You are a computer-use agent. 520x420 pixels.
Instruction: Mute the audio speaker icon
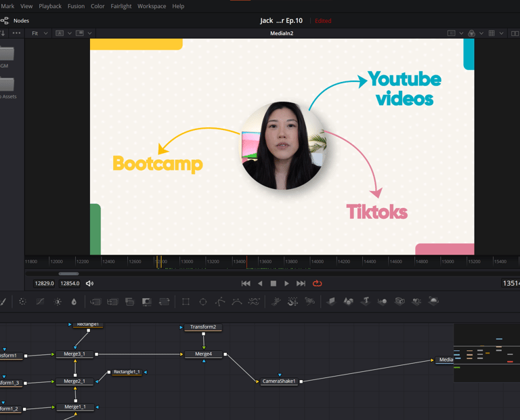point(89,283)
